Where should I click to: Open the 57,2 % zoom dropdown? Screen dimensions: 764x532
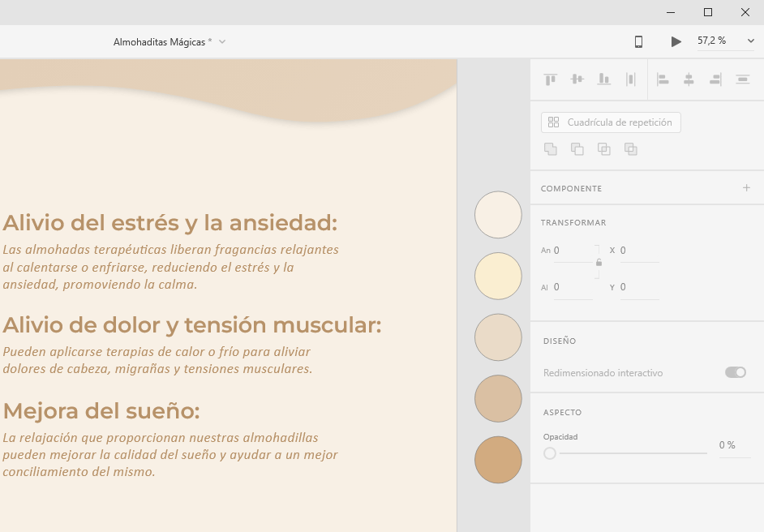(x=749, y=41)
